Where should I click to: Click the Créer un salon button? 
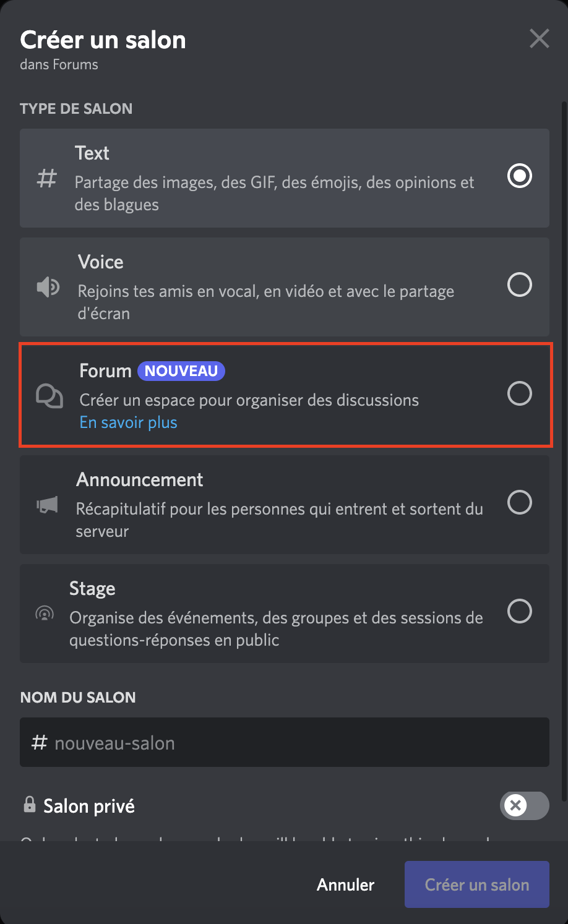click(476, 884)
